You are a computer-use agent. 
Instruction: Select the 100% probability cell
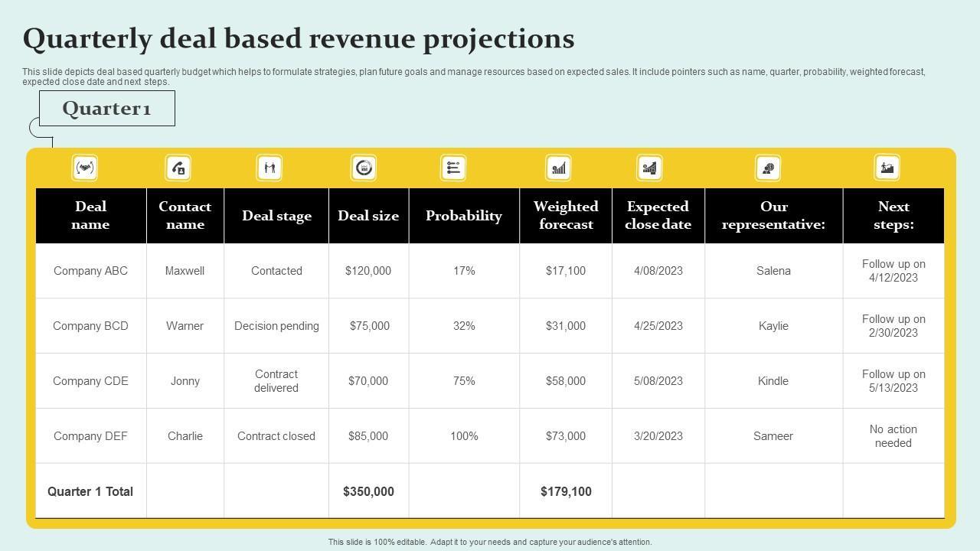[464, 436]
